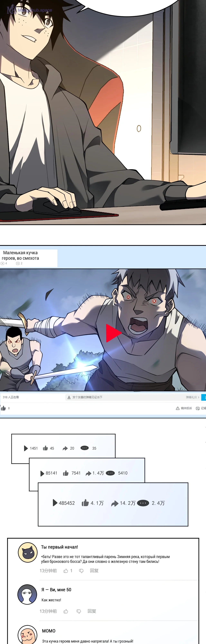
Task: Click the Mangahub.space watermark logo
Action: pos(29,10)
